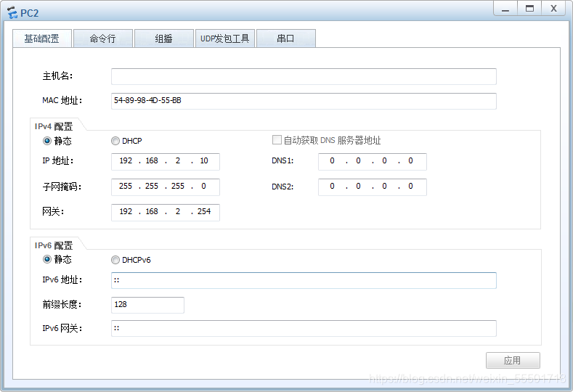Select the IPv4 静态 radio button
The height and width of the screenshot is (392, 573).
pyautogui.click(x=47, y=141)
